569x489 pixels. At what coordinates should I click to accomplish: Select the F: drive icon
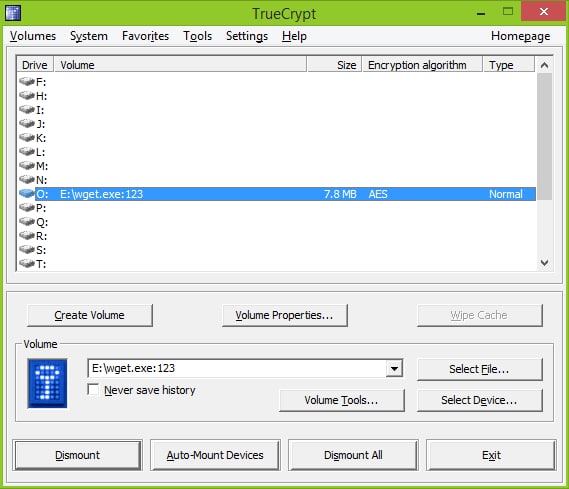tap(26, 81)
